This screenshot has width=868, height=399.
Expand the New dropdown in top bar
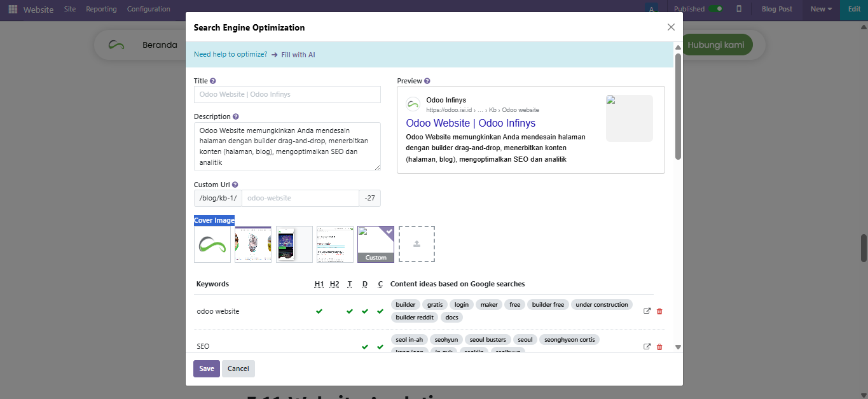click(821, 9)
